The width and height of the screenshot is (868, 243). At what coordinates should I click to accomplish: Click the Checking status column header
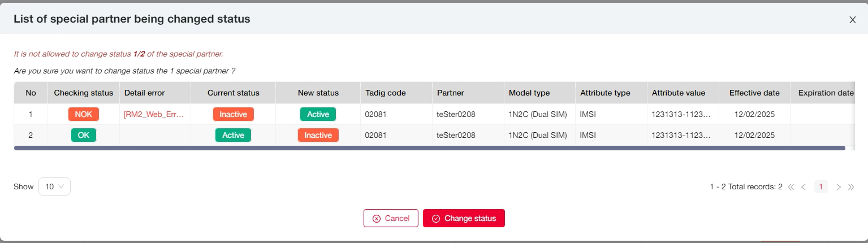(84, 93)
